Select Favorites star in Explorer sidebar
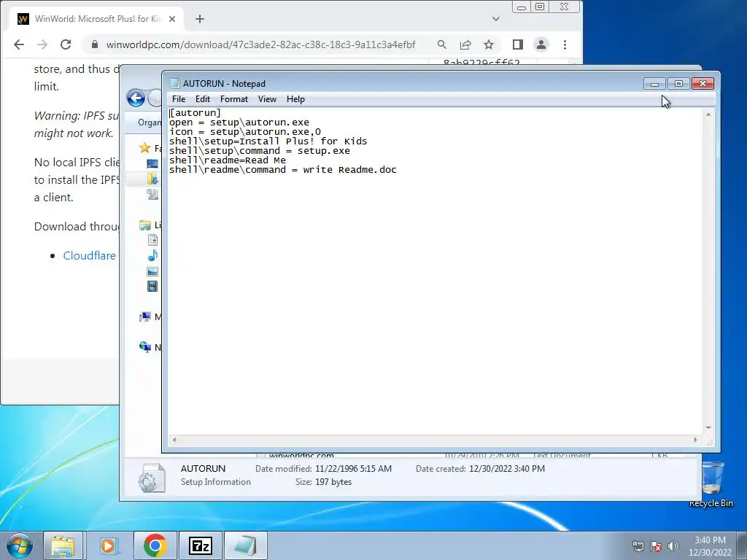Image resolution: width=747 pixels, height=560 pixels. (145, 148)
